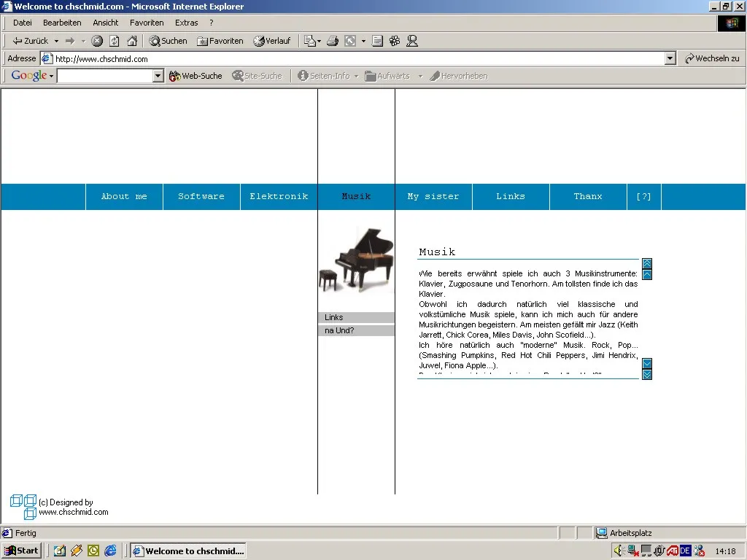Visit the My sister page

pos(433,197)
